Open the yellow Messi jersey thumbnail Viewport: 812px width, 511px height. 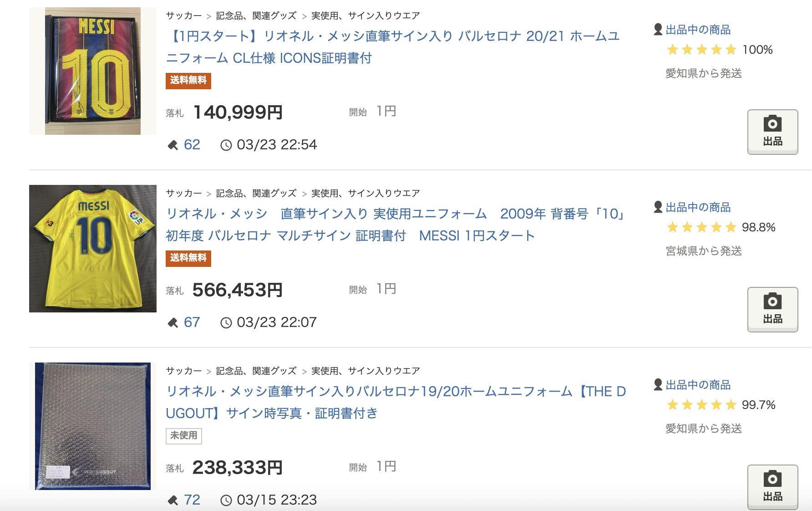pos(93,249)
